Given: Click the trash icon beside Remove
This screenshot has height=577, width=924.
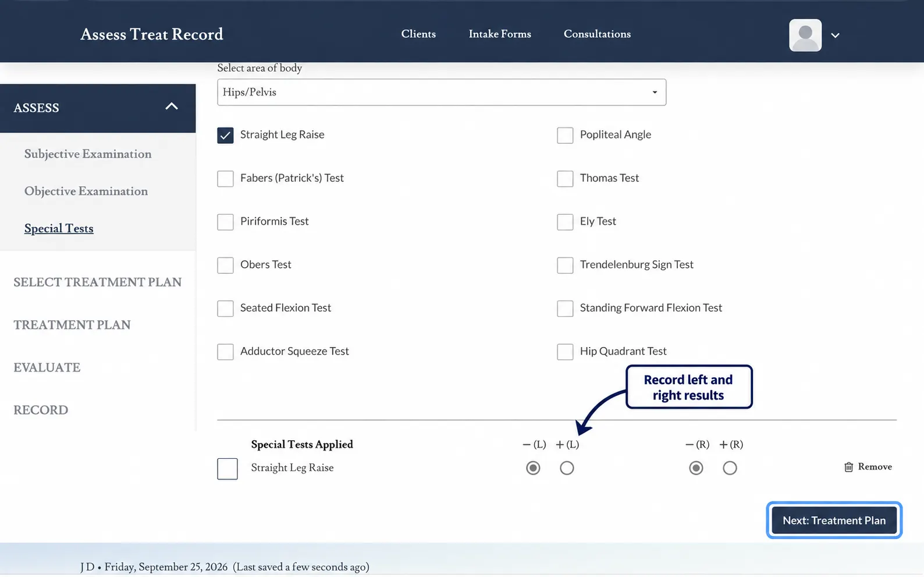Looking at the screenshot, I should (x=849, y=467).
